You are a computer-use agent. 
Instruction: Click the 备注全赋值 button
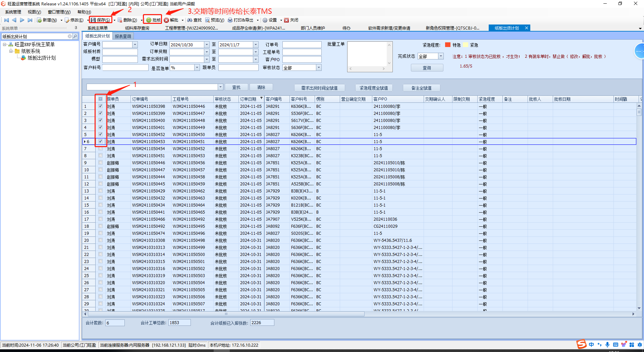click(421, 88)
